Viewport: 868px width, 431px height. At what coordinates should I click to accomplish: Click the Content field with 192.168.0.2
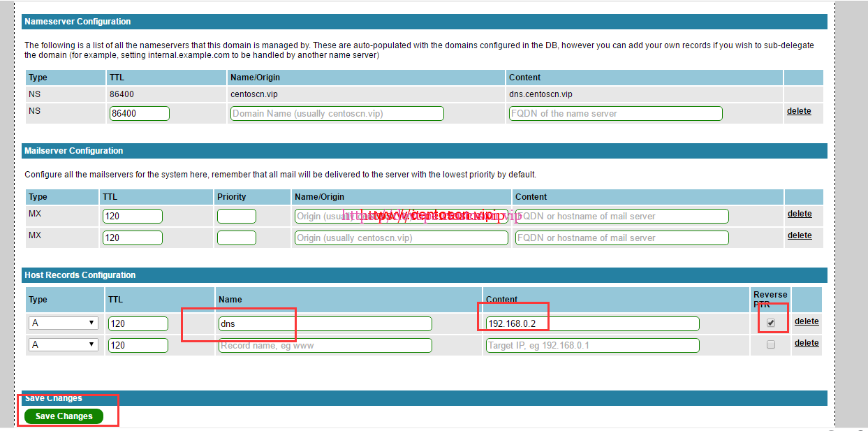(x=592, y=324)
